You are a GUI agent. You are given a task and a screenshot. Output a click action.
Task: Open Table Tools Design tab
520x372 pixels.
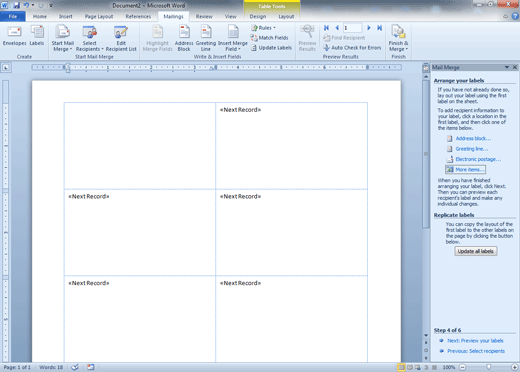coord(258,16)
